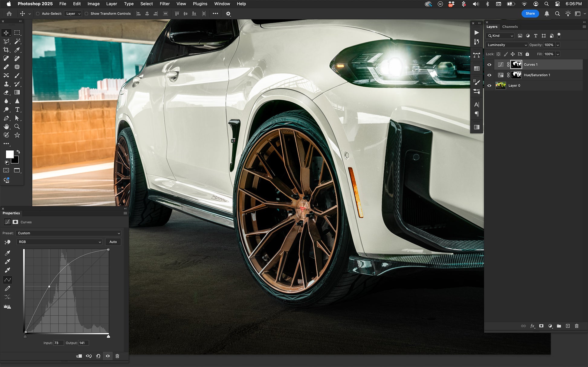588x367 pixels.
Task: Toggle lock transparent pixels
Action: (498, 54)
